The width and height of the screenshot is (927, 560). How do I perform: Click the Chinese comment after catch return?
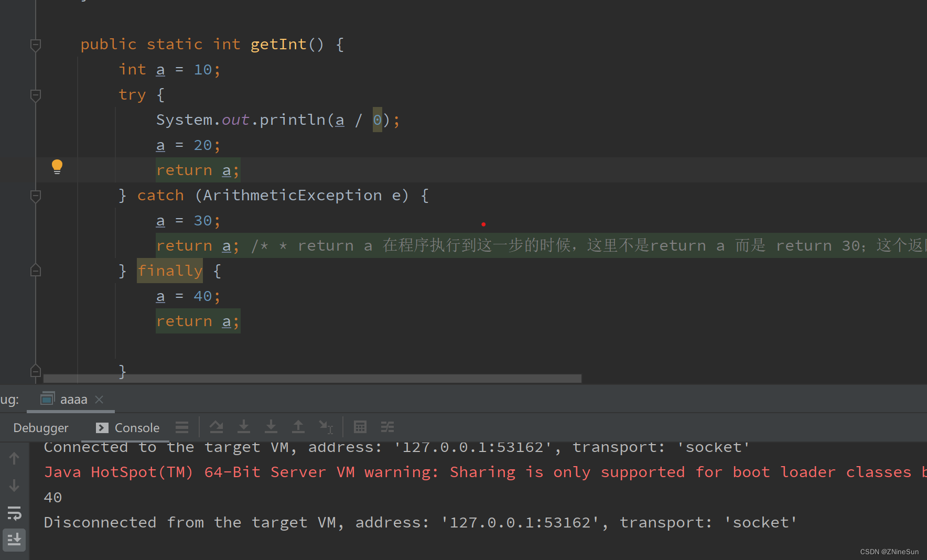(x=588, y=246)
